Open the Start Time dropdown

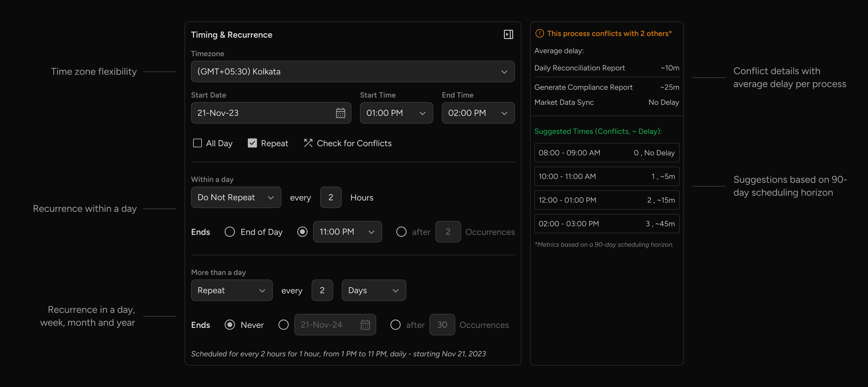[x=396, y=113]
